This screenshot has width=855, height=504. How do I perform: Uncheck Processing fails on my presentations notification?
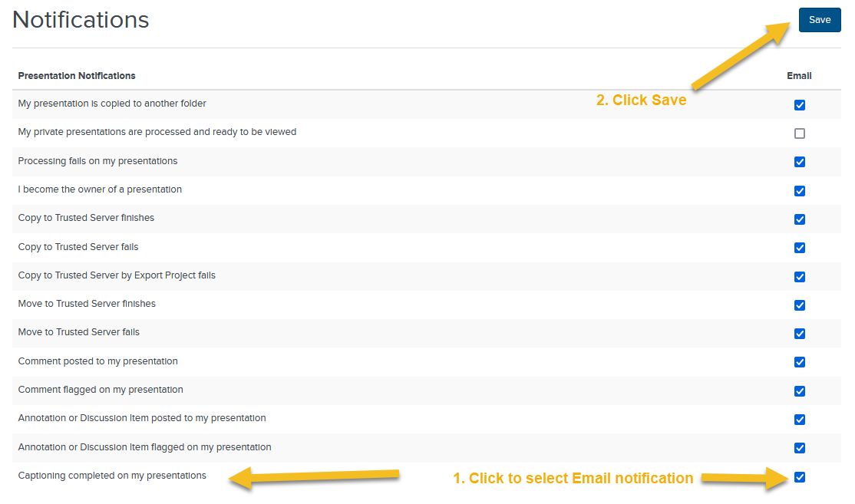click(x=800, y=162)
